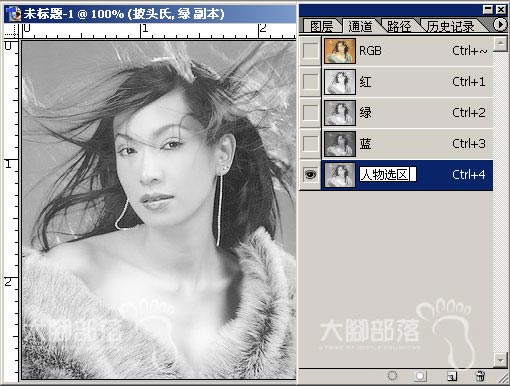Click the 人物选区 name text field
Viewport: 510px width, 386px height.
388,174
